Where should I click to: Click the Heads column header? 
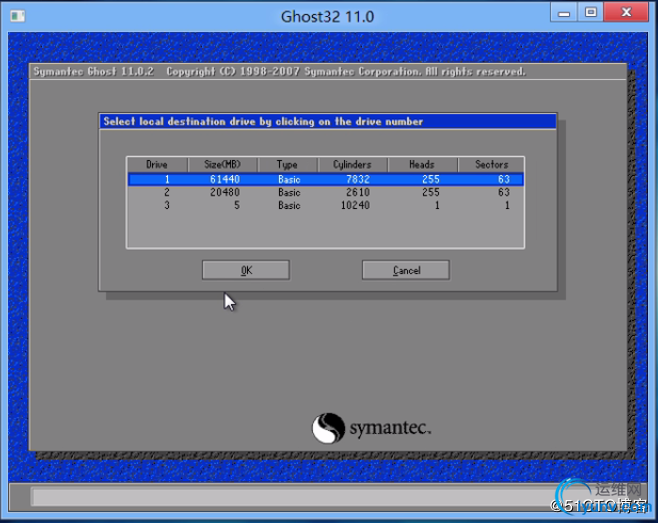[422, 165]
